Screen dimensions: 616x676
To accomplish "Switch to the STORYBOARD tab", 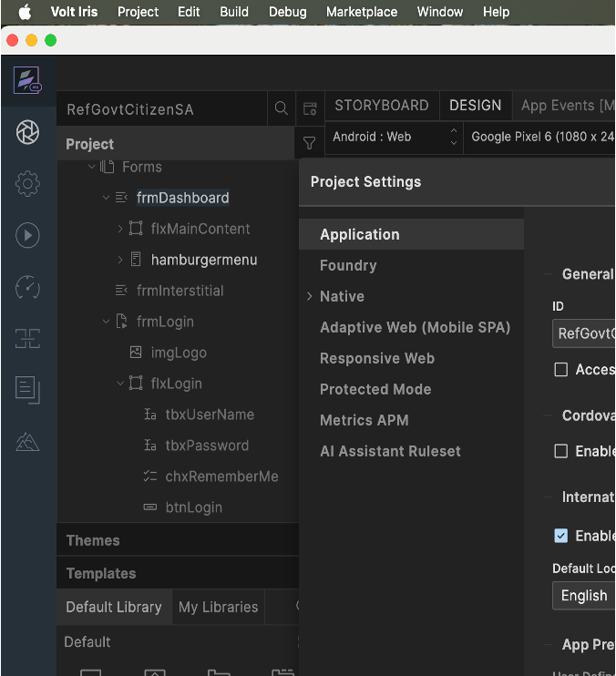I will tap(381, 106).
